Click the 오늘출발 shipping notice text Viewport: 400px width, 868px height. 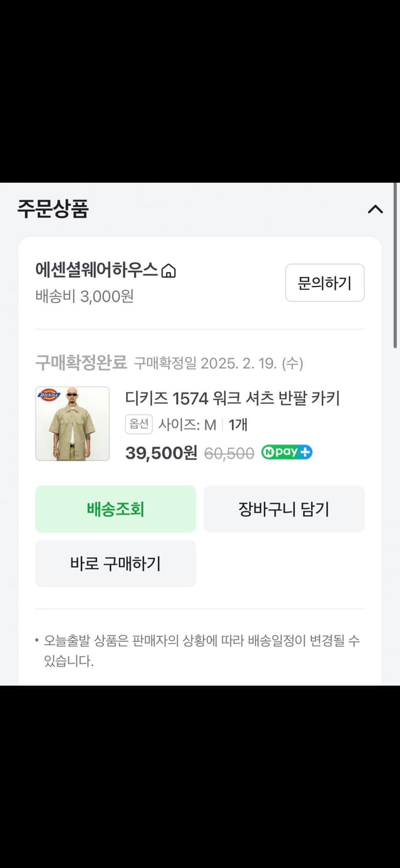pos(202,640)
